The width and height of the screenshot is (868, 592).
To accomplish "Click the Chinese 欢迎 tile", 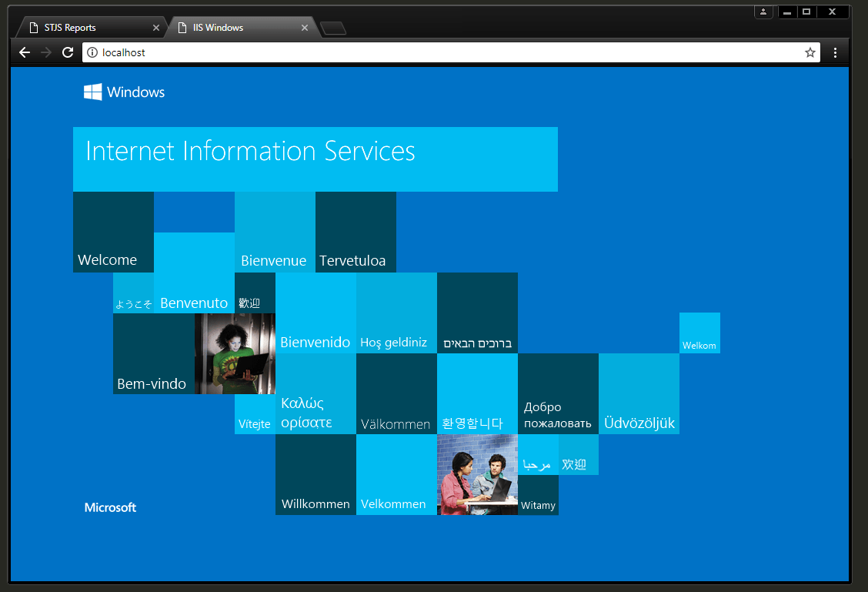I will 579,455.
